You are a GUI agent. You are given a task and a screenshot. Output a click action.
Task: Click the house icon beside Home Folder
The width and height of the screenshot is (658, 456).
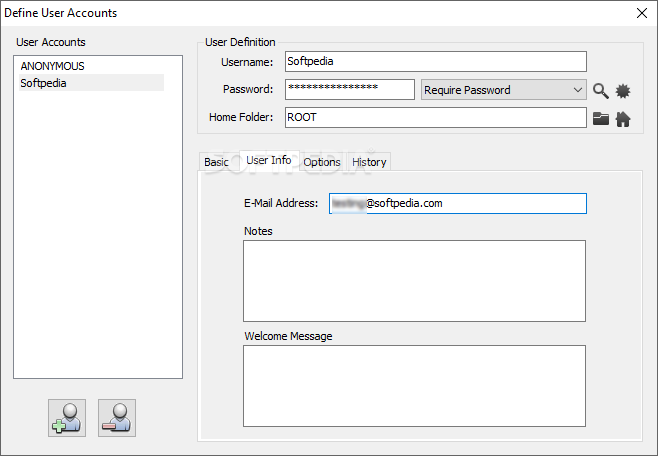pyautogui.click(x=623, y=119)
